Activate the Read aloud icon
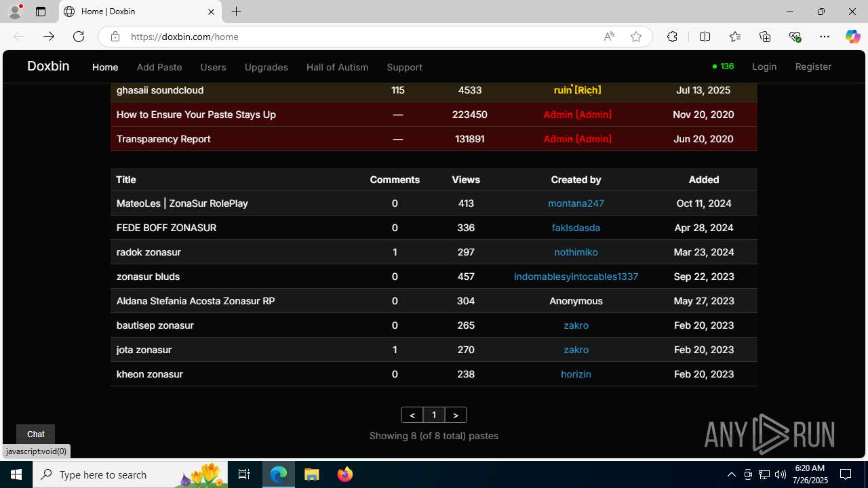The width and height of the screenshot is (868, 488). [609, 37]
